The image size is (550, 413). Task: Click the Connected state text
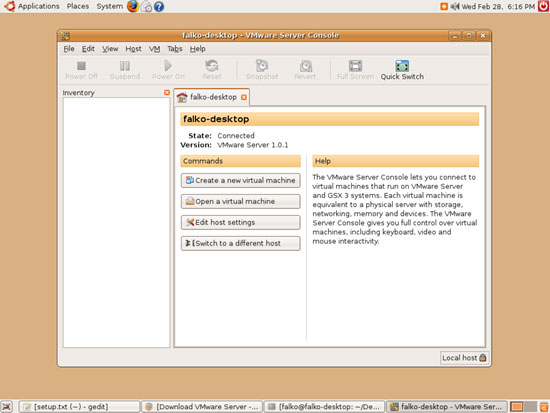pyautogui.click(x=236, y=136)
